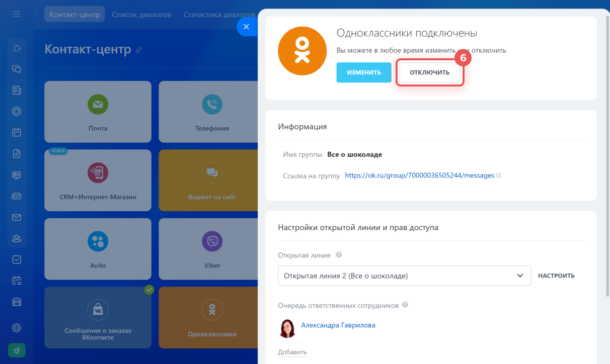Click the hexagon icon in the sidebar
The image size is (610, 364).
tap(17, 112)
